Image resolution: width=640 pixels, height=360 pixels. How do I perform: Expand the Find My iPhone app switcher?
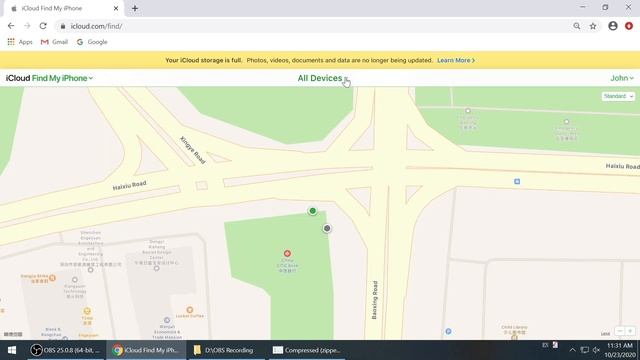point(62,78)
